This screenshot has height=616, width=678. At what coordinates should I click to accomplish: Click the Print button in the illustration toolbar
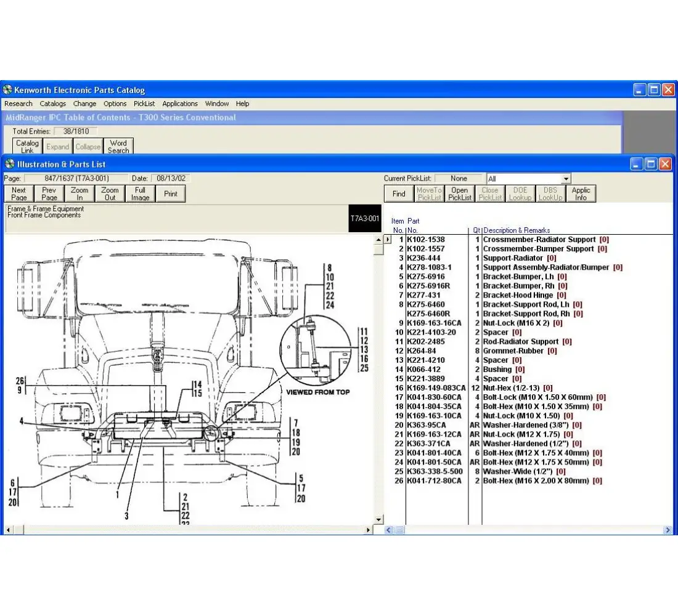[171, 193]
